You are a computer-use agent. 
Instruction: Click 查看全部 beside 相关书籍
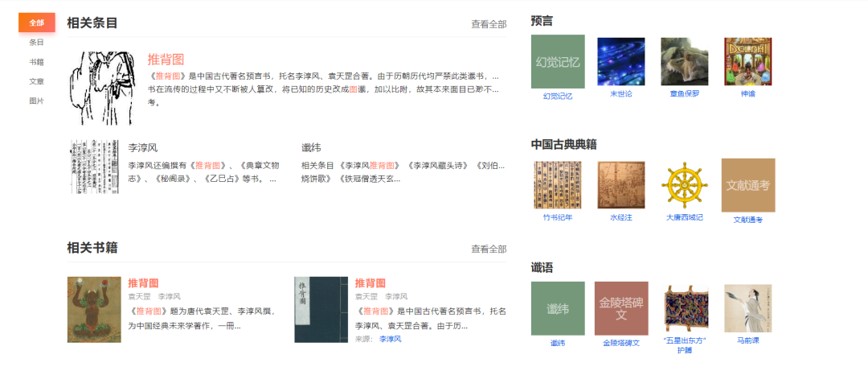(489, 249)
